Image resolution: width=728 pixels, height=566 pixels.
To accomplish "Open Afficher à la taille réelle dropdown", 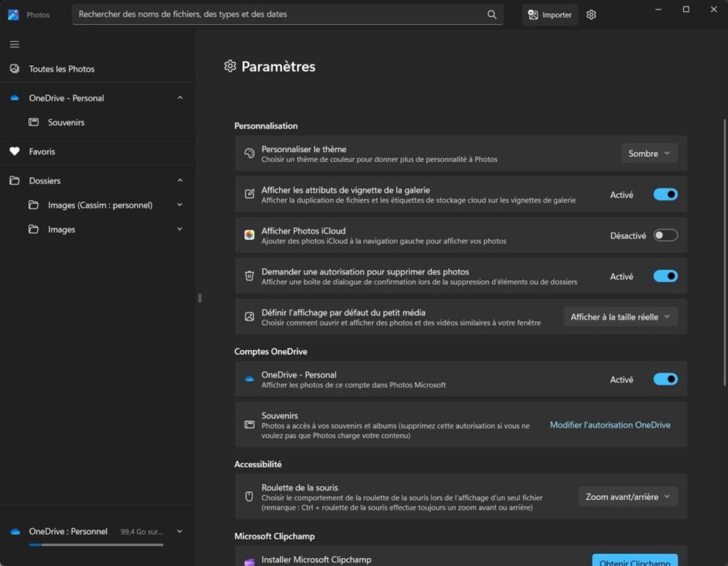I will 620,317.
